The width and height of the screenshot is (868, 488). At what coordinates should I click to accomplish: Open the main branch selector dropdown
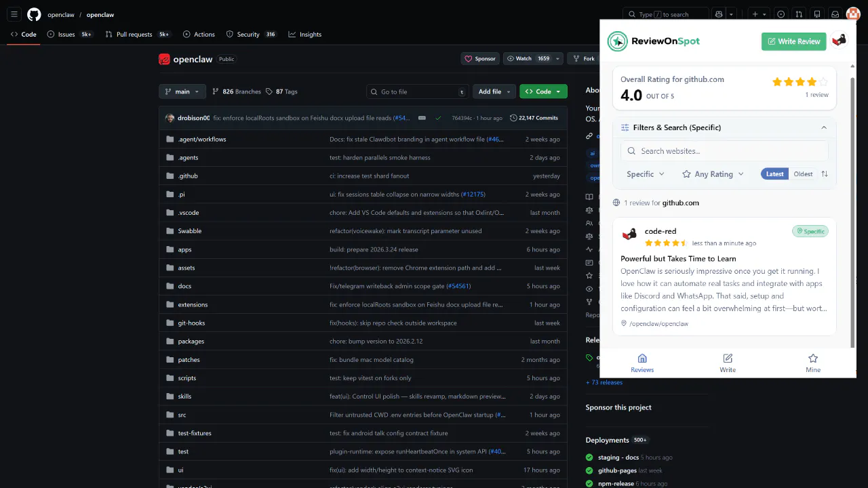click(x=182, y=91)
